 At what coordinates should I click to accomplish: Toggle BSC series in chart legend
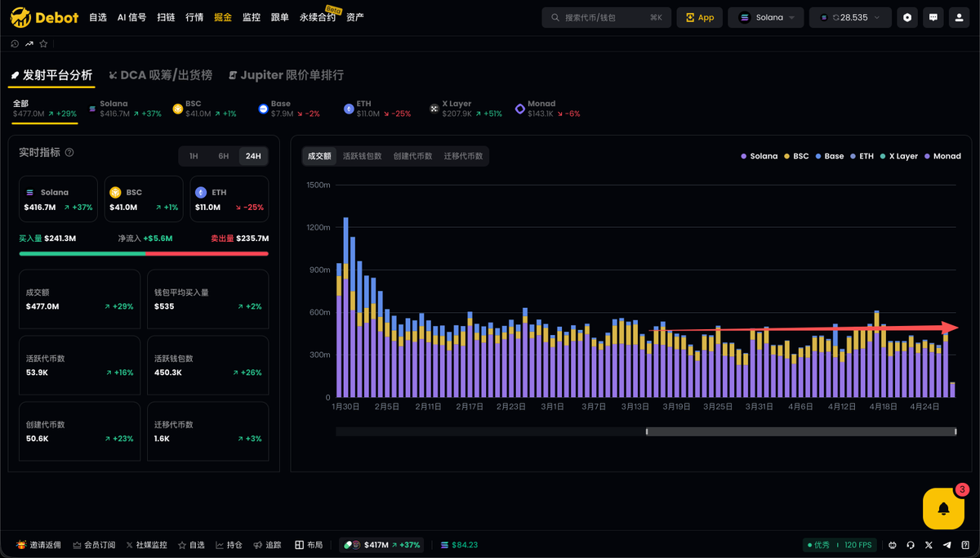[796, 156]
